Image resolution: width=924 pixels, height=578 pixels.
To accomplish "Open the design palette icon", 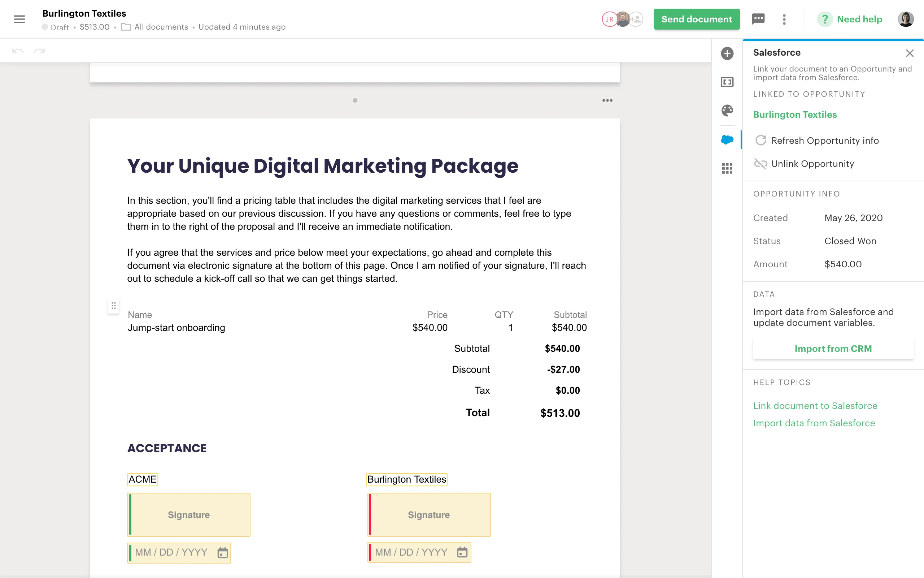I will [x=727, y=111].
